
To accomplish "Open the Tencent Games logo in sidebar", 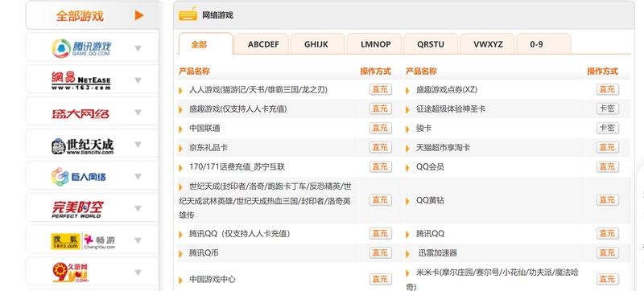I will (81, 48).
